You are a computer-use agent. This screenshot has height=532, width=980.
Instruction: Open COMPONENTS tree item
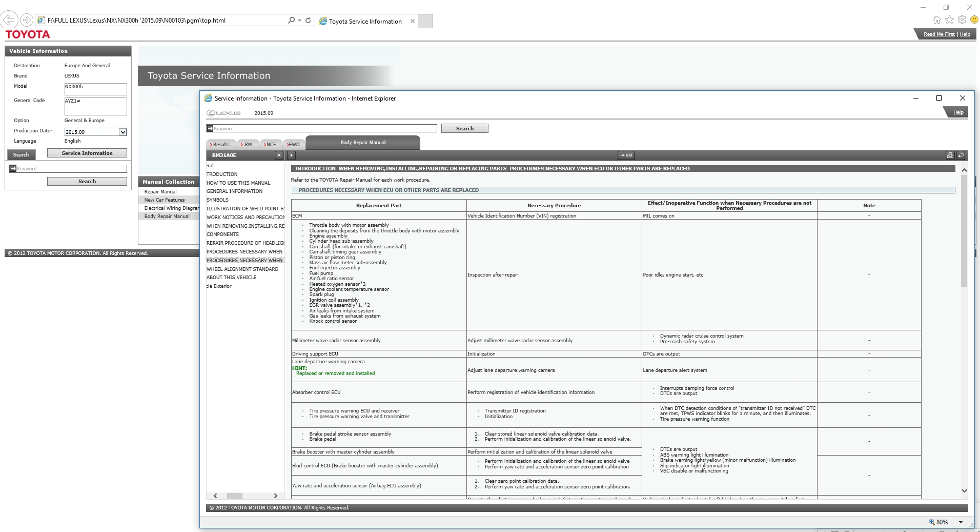222,234
